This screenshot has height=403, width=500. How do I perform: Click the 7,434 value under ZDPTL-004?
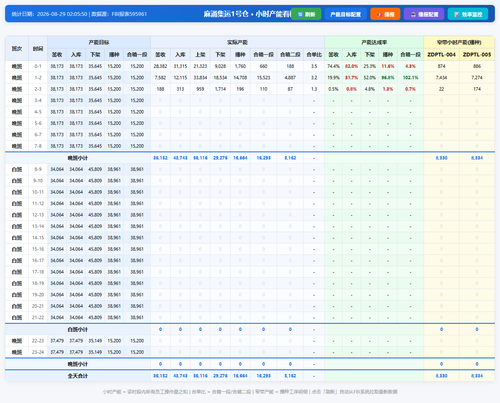click(x=441, y=78)
